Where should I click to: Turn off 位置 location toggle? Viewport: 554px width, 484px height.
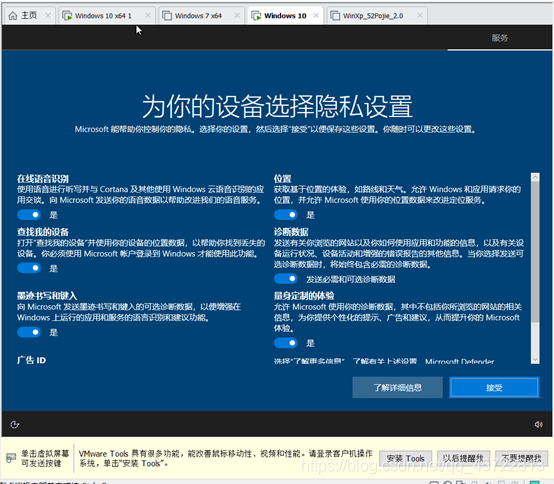[286, 215]
